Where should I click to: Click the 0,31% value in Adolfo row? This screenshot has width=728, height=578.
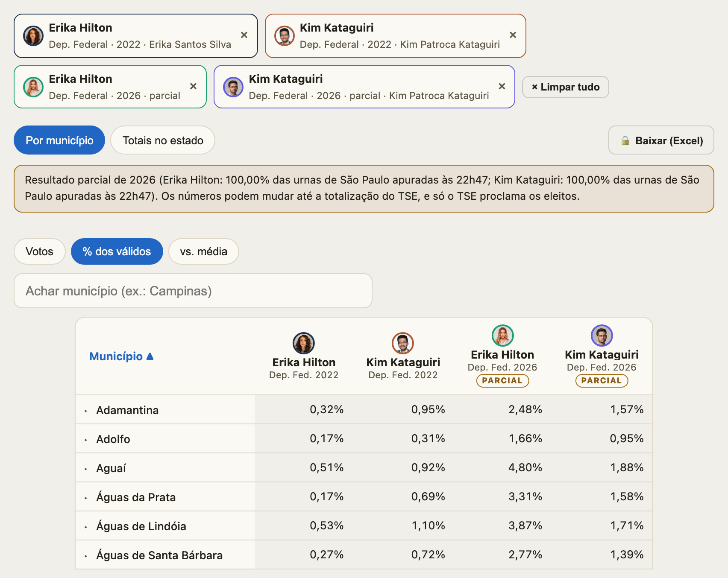click(428, 438)
